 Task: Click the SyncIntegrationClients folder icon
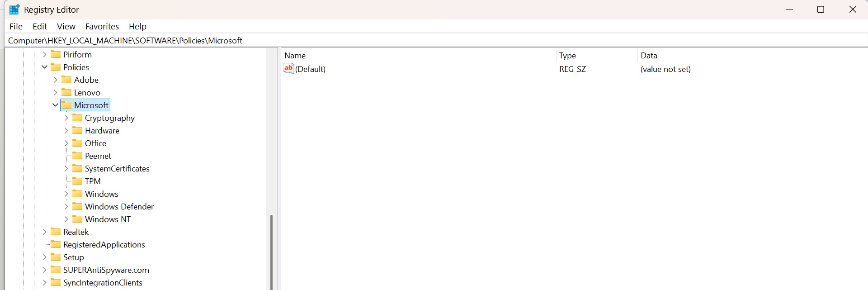56,282
